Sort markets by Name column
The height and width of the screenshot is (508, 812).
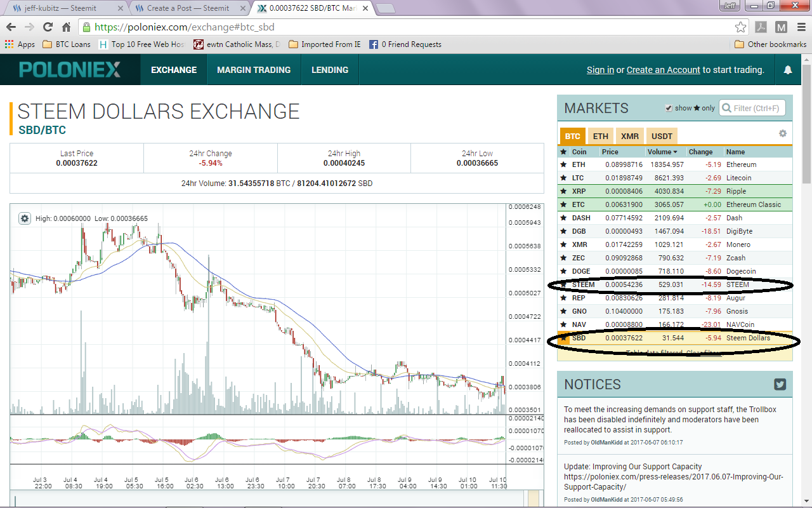pyautogui.click(x=736, y=152)
